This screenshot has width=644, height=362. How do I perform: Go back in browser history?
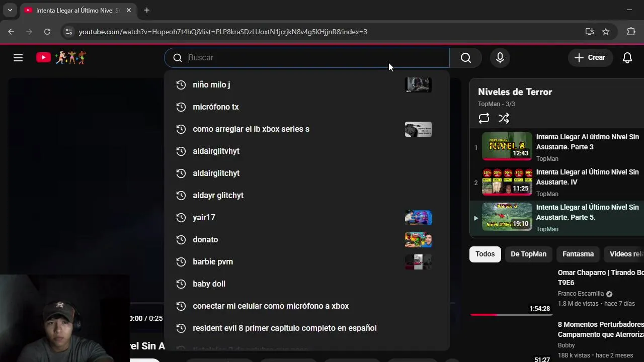click(x=11, y=32)
